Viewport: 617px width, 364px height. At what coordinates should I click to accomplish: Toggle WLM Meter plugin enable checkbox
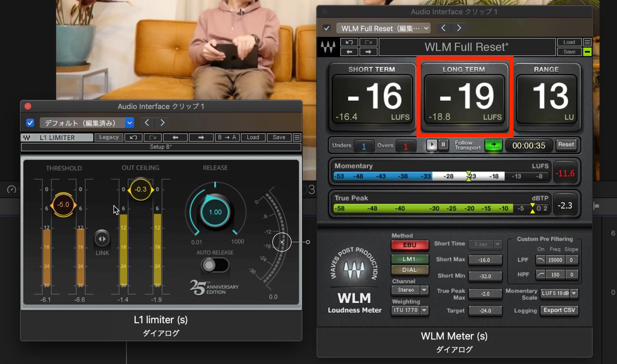(x=326, y=28)
